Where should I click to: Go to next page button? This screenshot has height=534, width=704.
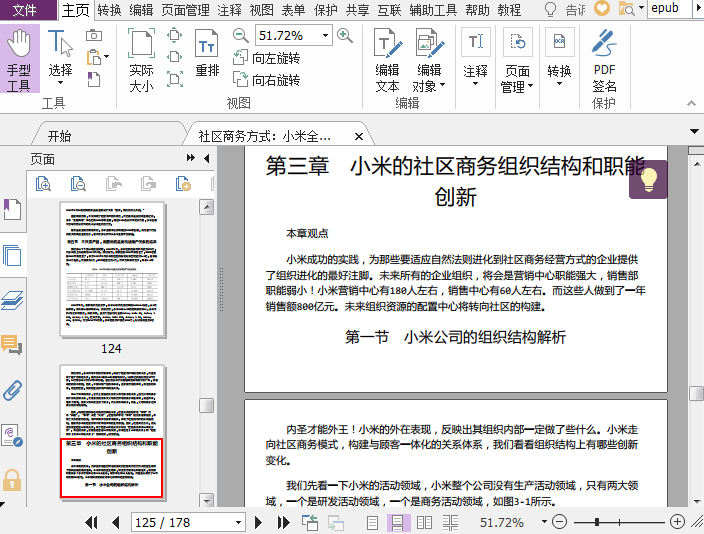[x=258, y=522]
